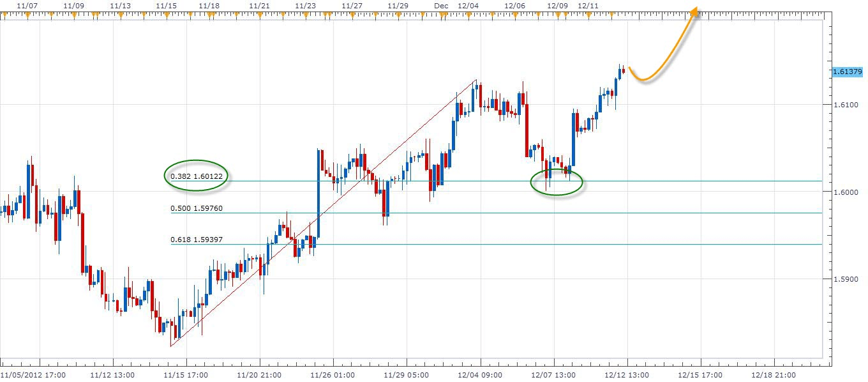The image size is (868, 382).
Task: Click the 11/15 17:00 time label
Action: (x=187, y=375)
